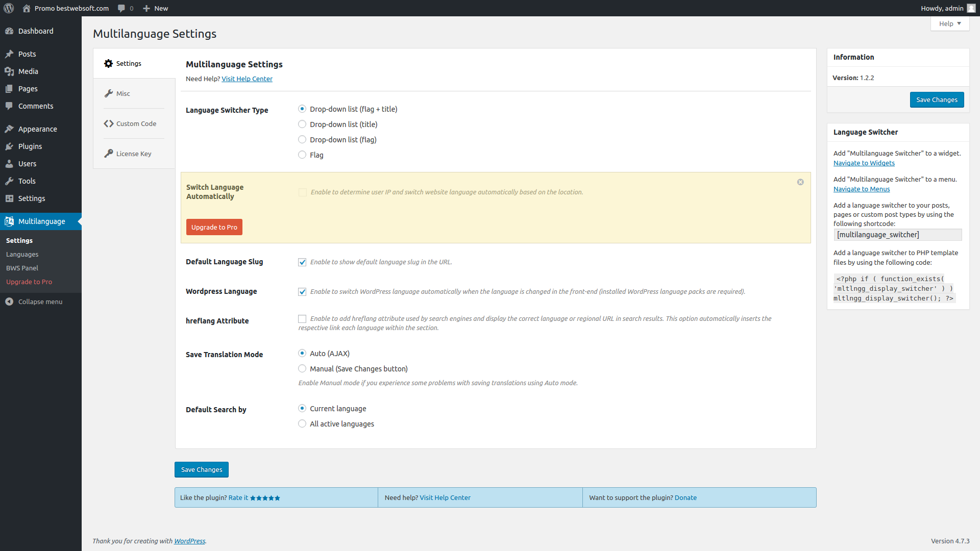980x551 pixels.
Task: Open the Visit Help Center link under heading
Action: (x=247, y=79)
